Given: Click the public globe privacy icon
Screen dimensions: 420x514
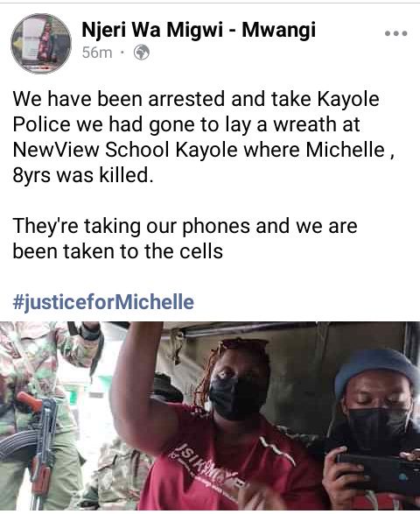Looking at the screenshot, I should tap(142, 53).
